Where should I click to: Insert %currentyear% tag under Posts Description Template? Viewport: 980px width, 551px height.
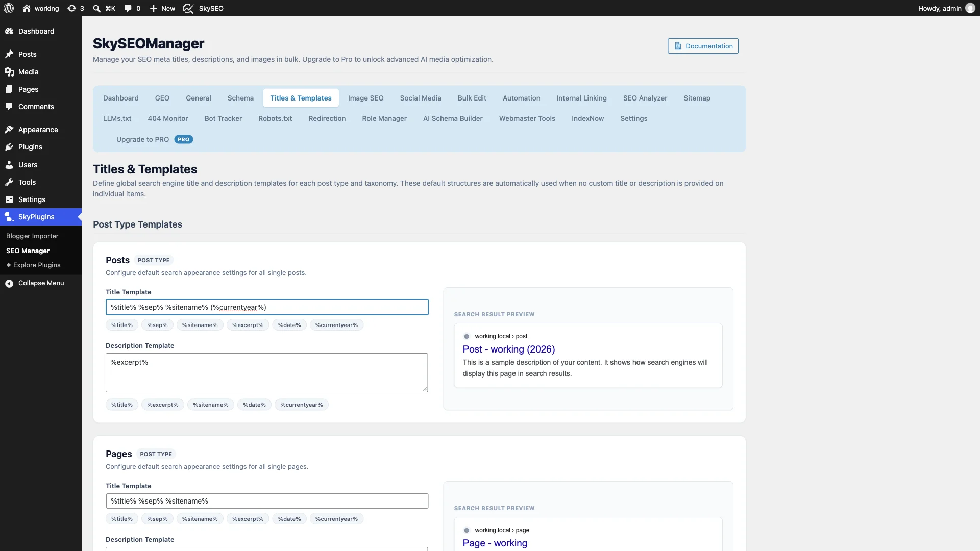tap(301, 405)
